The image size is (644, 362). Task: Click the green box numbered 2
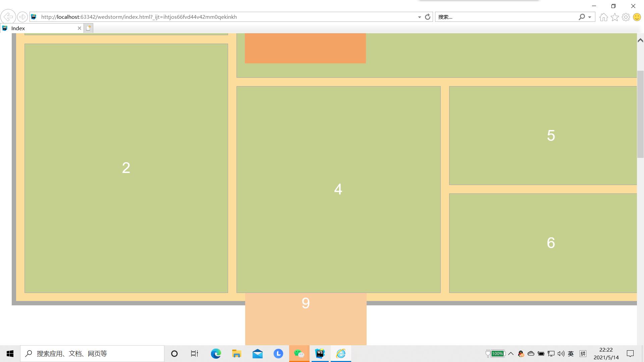pyautogui.click(x=126, y=168)
